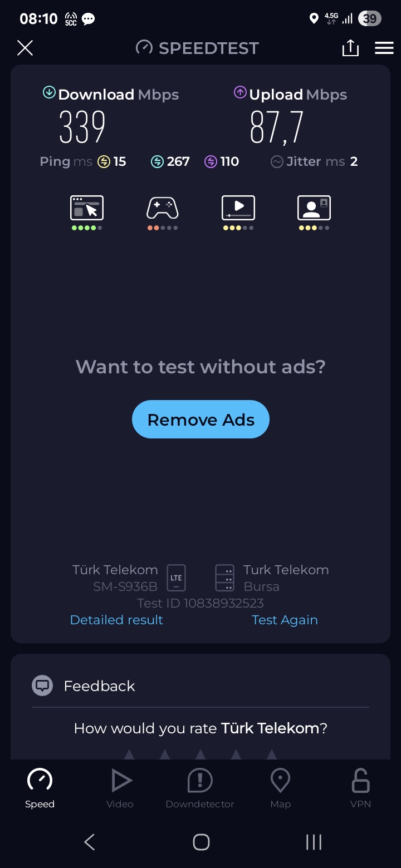Tap the share results icon
Image resolution: width=401 pixels, height=868 pixels.
click(x=350, y=48)
